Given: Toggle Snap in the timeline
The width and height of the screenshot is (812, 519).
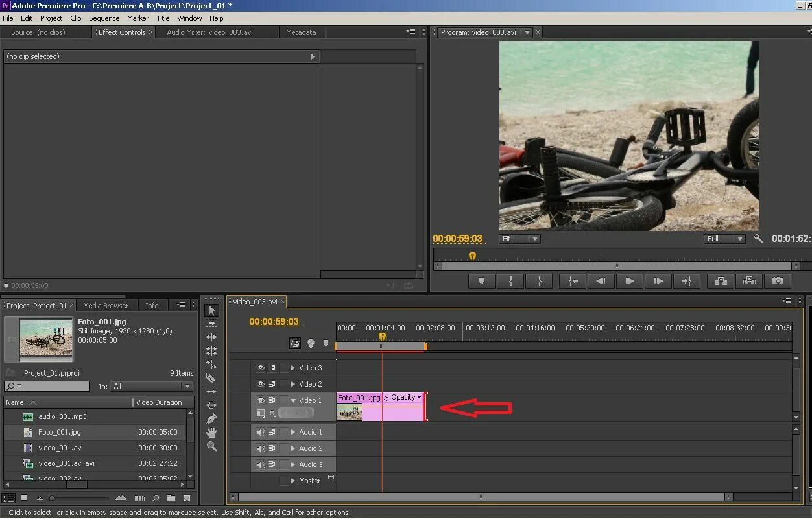Looking at the screenshot, I should click(295, 343).
